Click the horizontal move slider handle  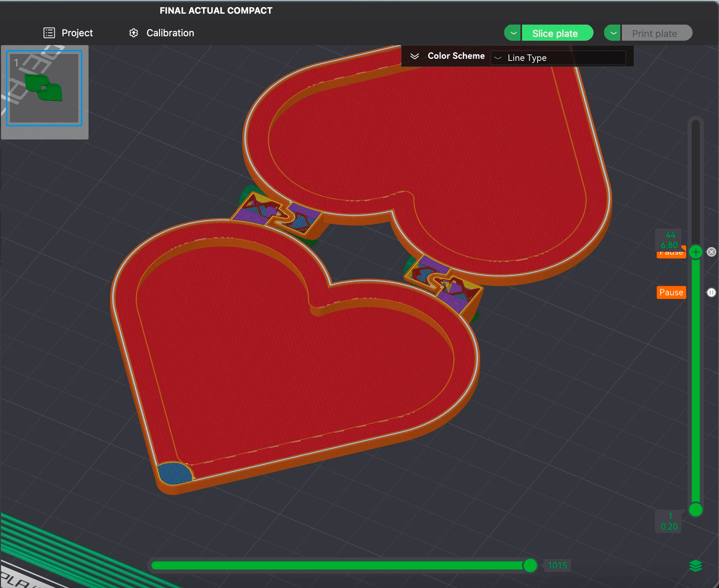click(x=530, y=565)
